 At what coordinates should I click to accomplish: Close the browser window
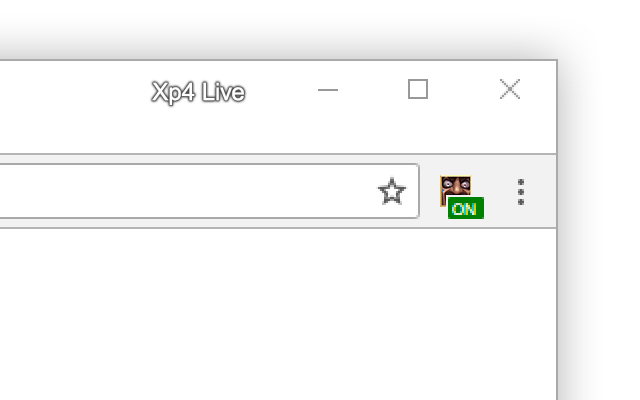(x=510, y=89)
